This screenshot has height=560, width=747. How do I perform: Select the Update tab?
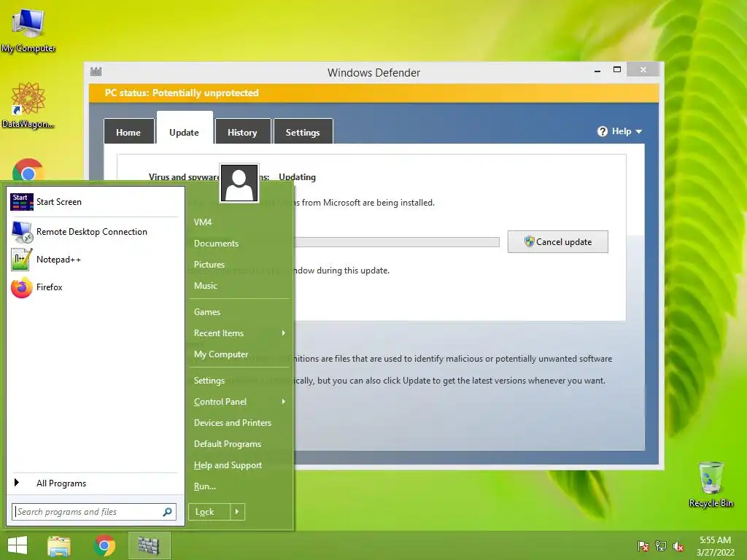(185, 132)
